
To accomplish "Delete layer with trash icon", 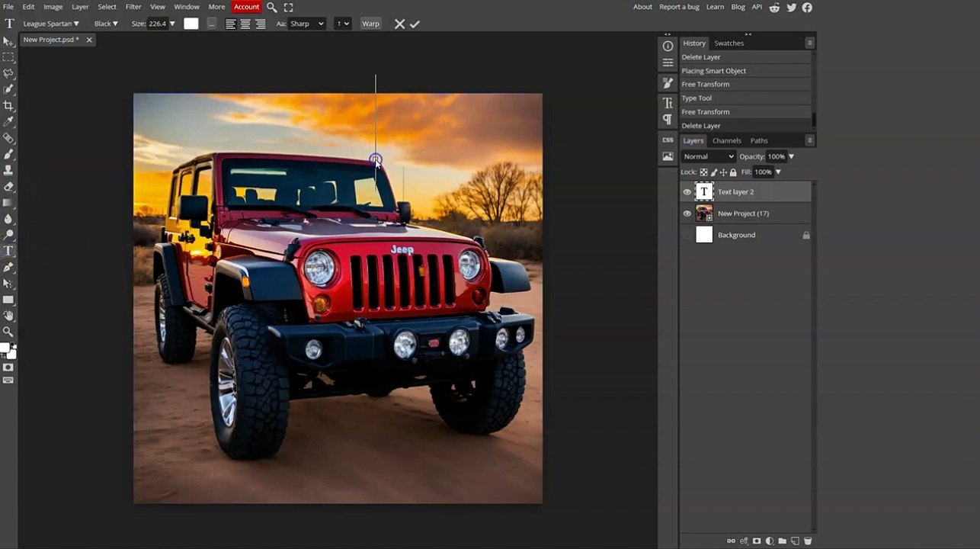I will click(x=808, y=541).
